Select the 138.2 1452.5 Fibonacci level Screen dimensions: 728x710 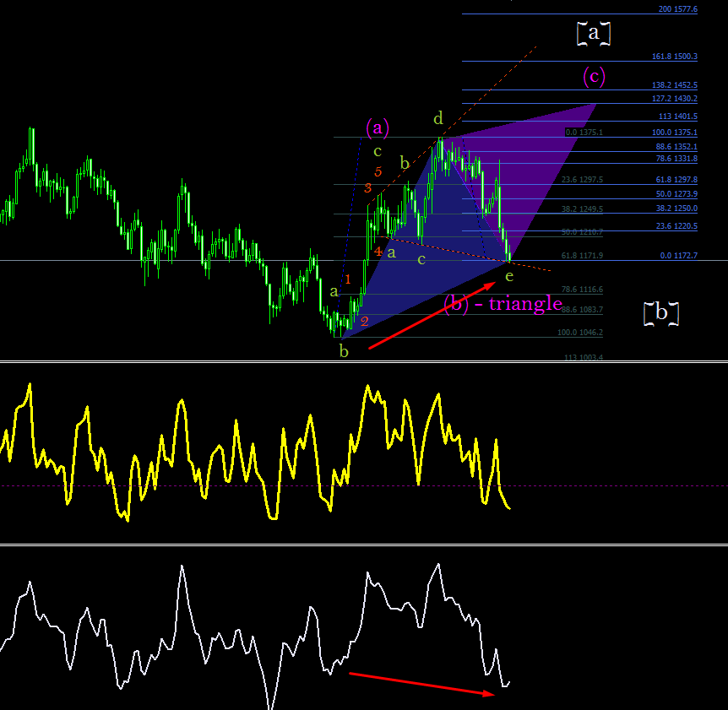click(x=675, y=85)
